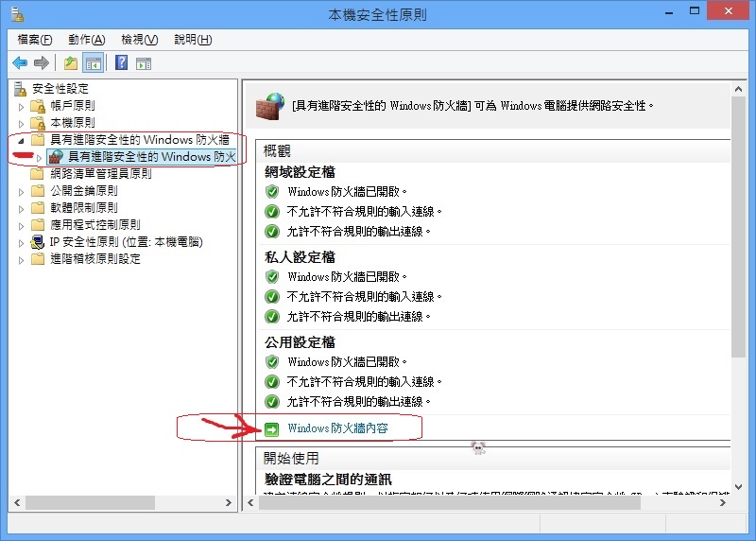
Task: Click the shield icon under 網域設定檔
Action: [272, 192]
